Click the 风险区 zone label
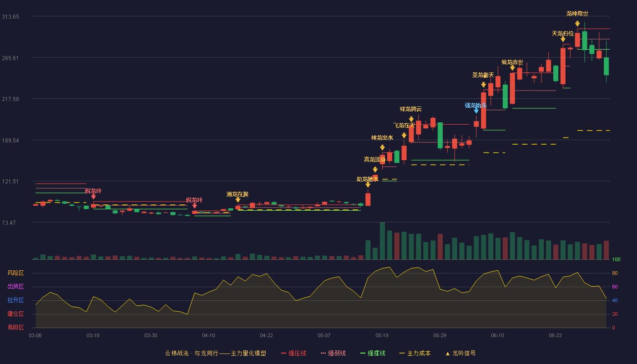 pos(15,273)
